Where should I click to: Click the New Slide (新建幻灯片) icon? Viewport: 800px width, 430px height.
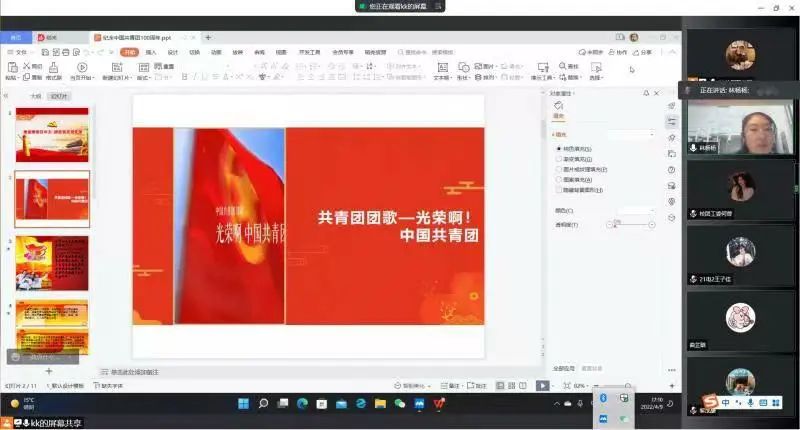117,67
